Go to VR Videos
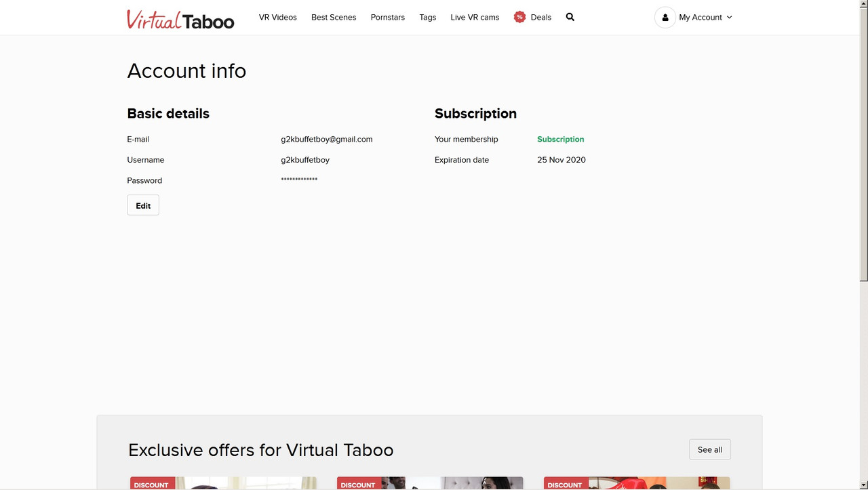The height and width of the screenshot is (490, 868). (278, 18)
